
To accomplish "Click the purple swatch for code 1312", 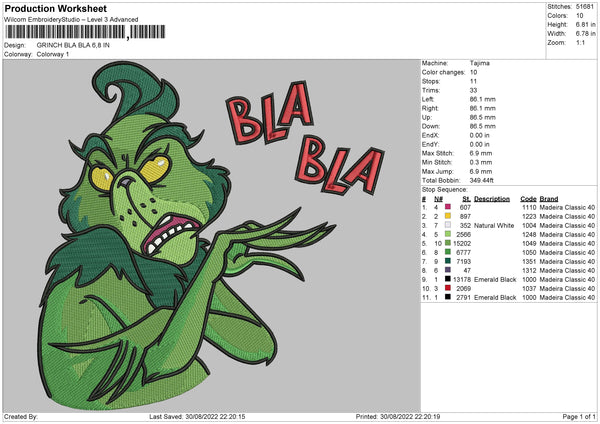I will click(448, 270).
